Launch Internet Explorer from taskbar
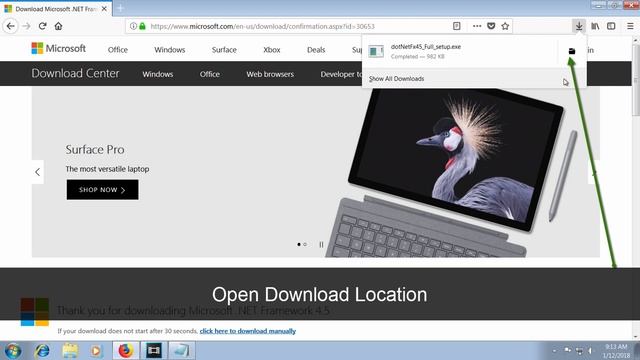Screen dimensions: 640x360 coord(42,351)
